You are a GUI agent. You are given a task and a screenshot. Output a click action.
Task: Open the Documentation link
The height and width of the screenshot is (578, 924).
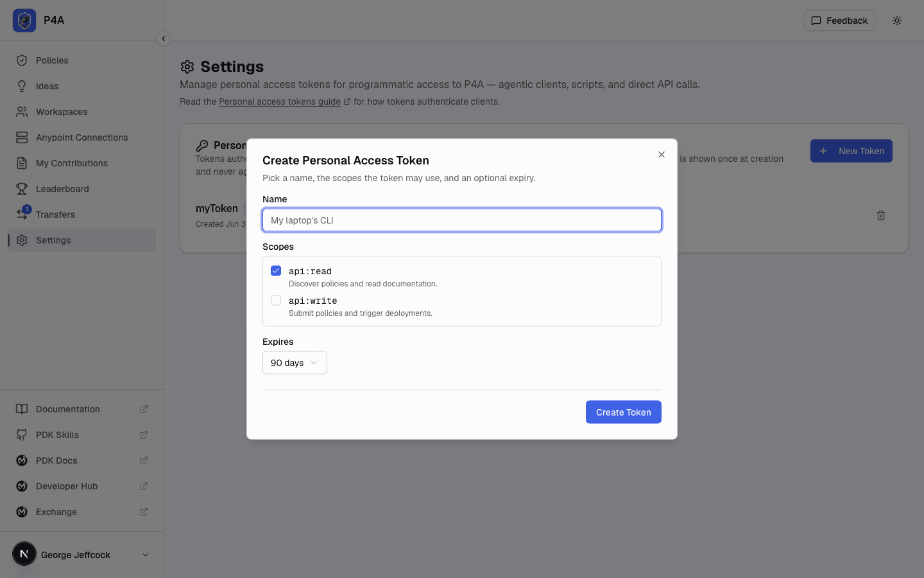point(82,409)
